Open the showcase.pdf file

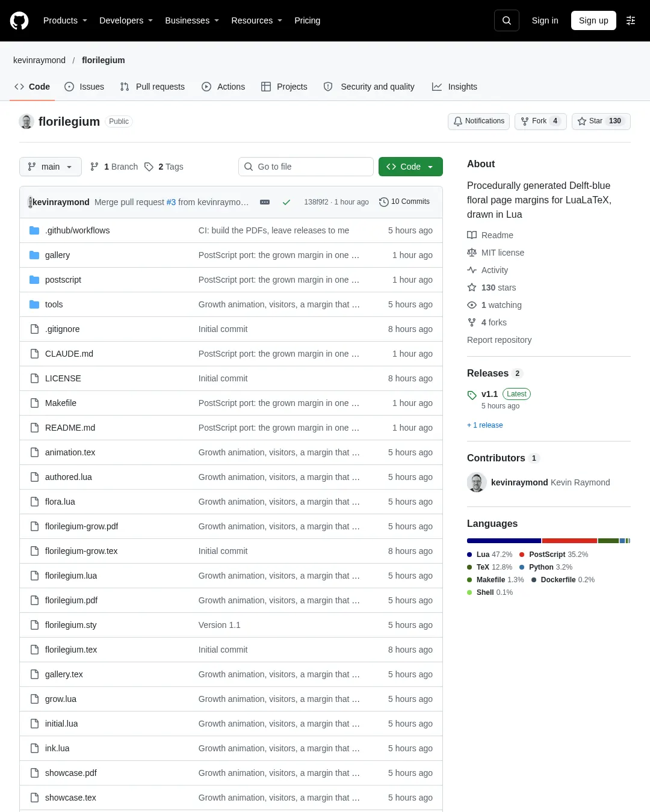tap(71, 773)
